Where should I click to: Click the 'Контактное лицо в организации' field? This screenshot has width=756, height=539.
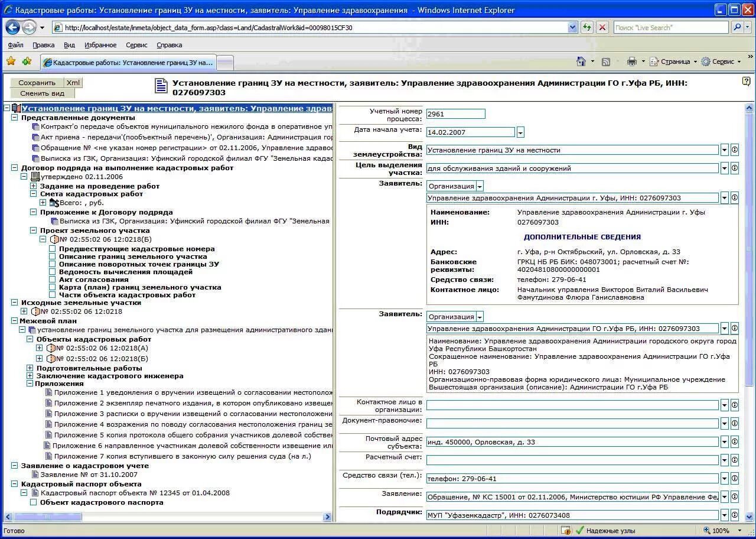coord(572,405)
